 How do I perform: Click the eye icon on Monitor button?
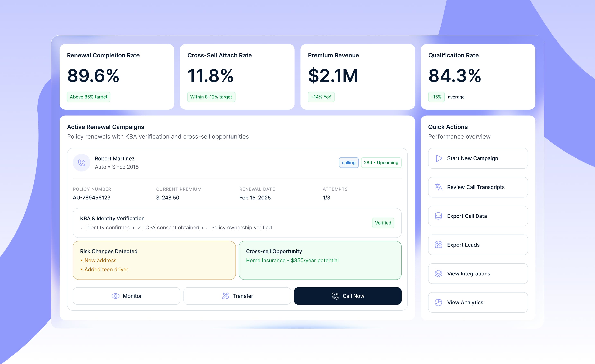[x=115, y=296]
